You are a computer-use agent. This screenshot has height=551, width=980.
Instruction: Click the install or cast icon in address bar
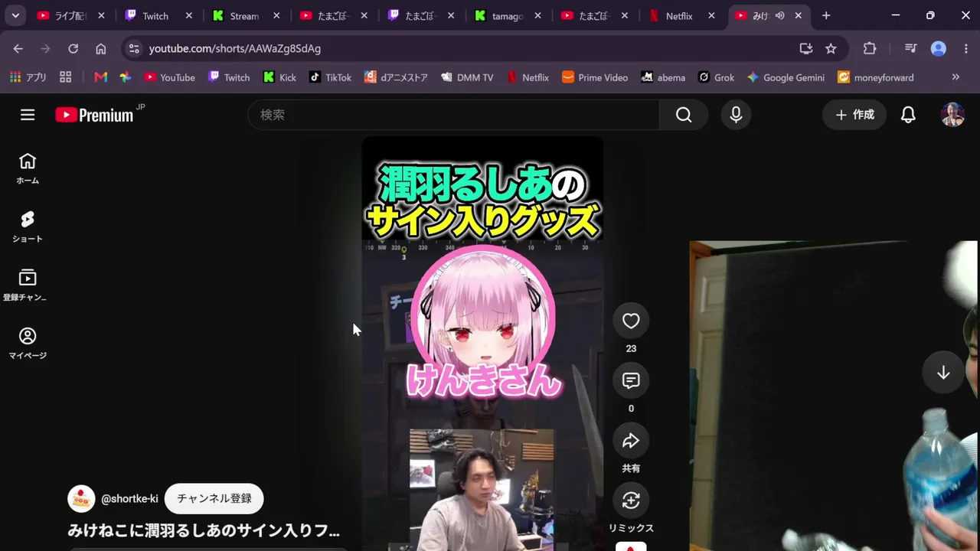click(806, 48)
